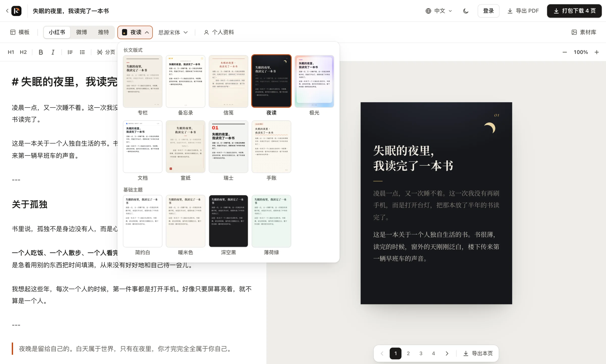
Task: Switch to the 小红书 tab
Action: click(57, 32)
